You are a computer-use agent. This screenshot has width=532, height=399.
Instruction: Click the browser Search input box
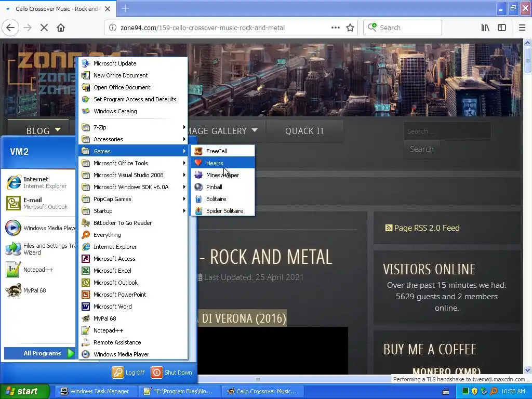point(403,28)
